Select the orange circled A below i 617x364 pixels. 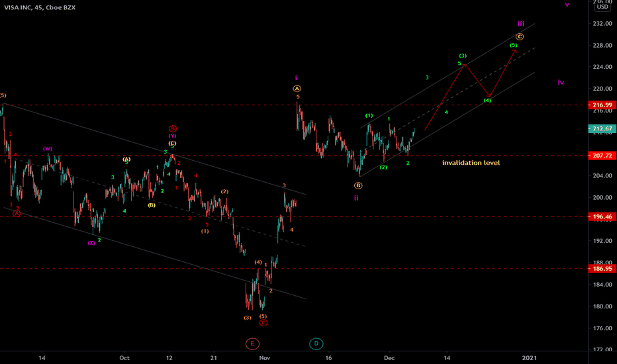point(297,89)
